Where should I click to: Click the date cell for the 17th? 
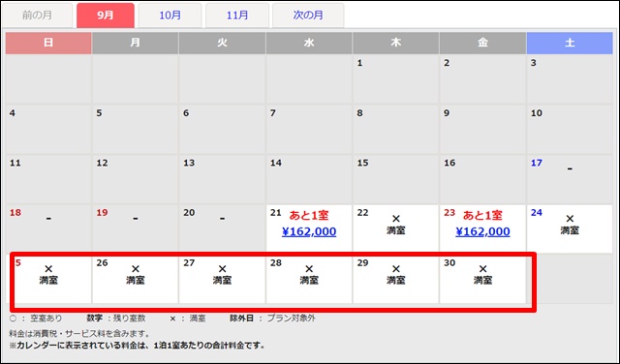(x=570, y=179)
